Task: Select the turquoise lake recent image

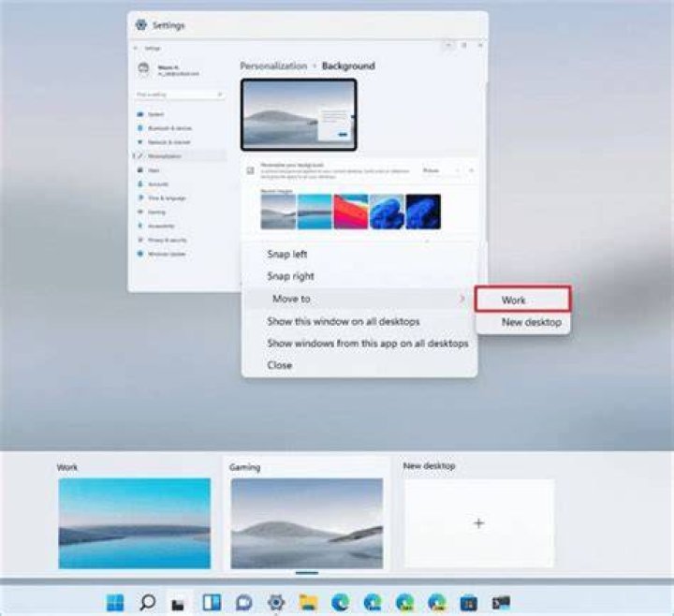Action: click(x=315, y=212)
